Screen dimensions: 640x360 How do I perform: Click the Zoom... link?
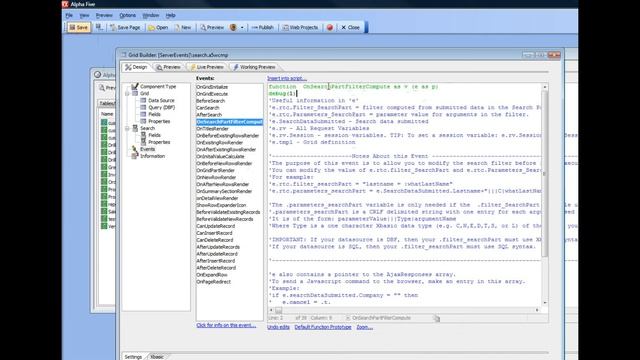coord(364,327)
